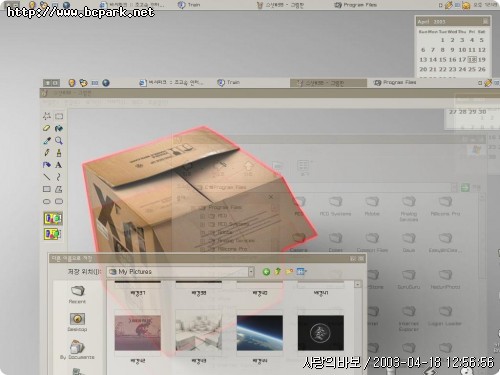
Task: Select ACD Systems node in Explorer folder tree
Action: click(x=230, y=224)
